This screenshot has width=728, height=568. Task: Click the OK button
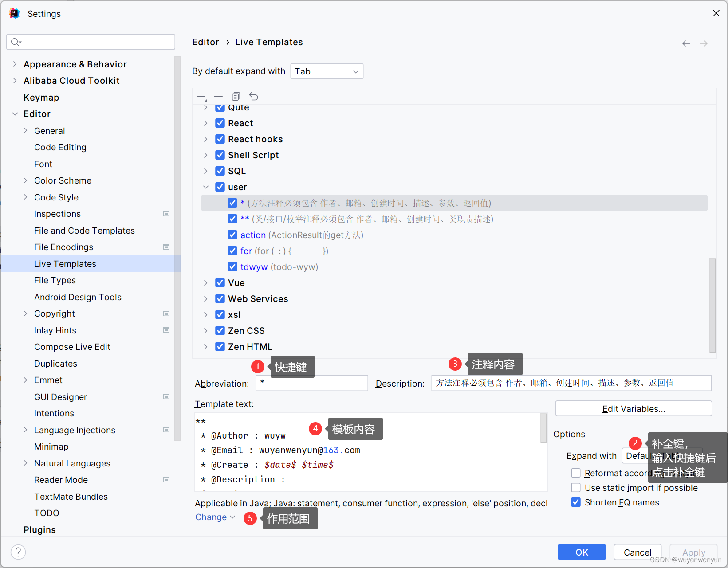[x=582, y=552]
